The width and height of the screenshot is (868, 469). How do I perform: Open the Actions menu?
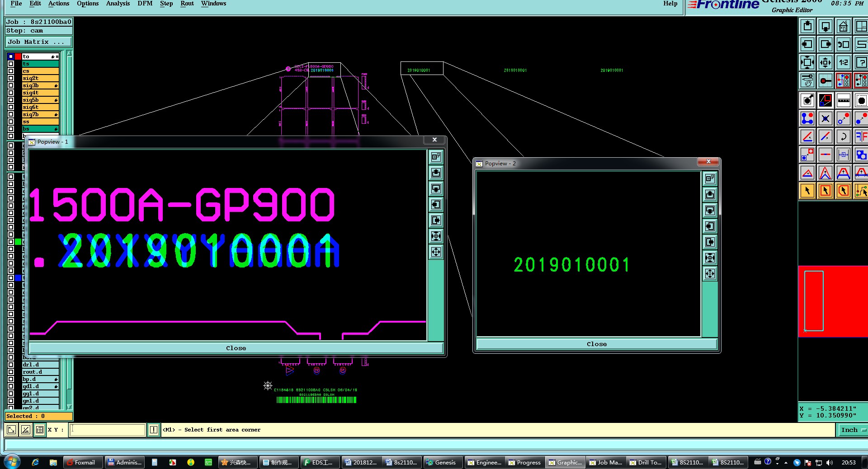click(59, 4)
